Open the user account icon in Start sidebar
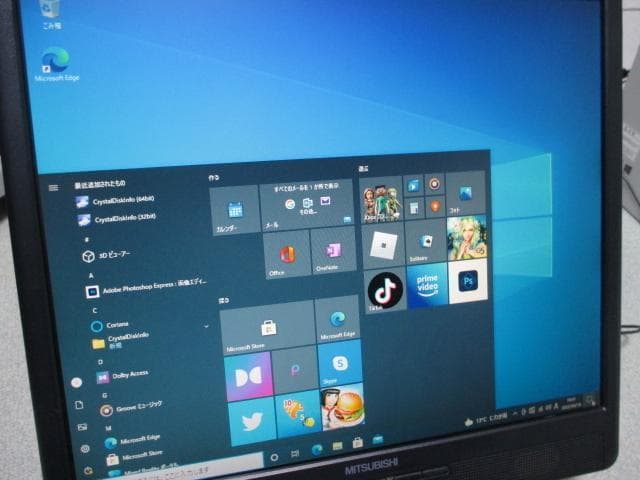 point(76,382)
